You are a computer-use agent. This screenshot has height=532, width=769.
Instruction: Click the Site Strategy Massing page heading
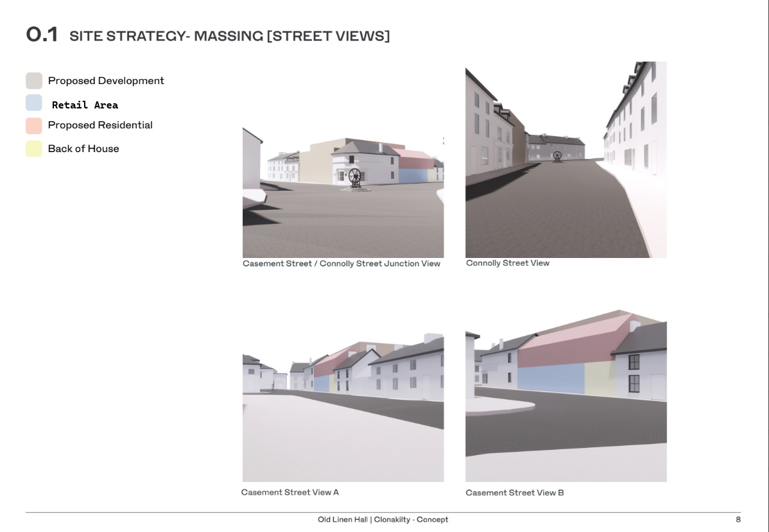208,35
